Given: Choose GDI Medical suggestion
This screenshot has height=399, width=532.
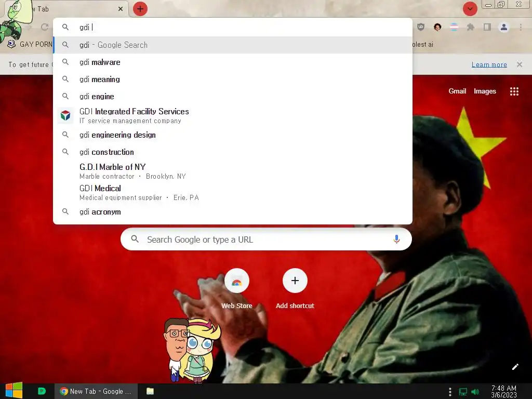Looking at the screenshot, I should pos(233,193).
